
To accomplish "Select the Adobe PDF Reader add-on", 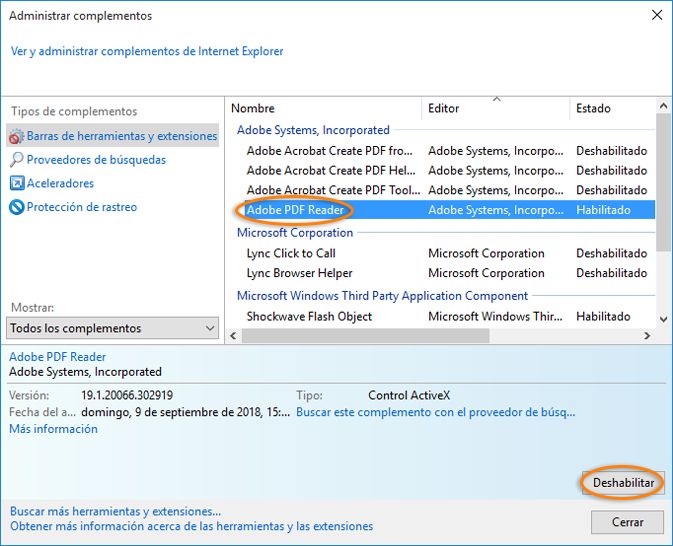I will coord(450,210).
